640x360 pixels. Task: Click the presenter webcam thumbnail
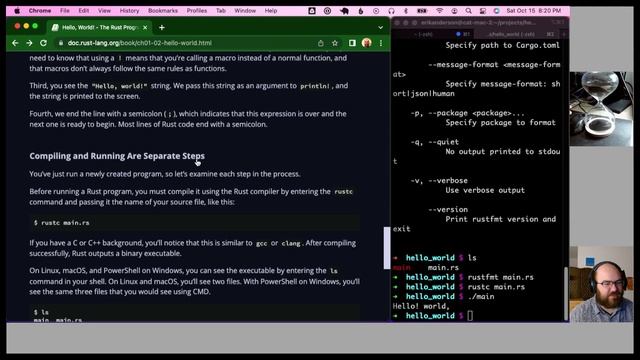[x=601, y=284]
